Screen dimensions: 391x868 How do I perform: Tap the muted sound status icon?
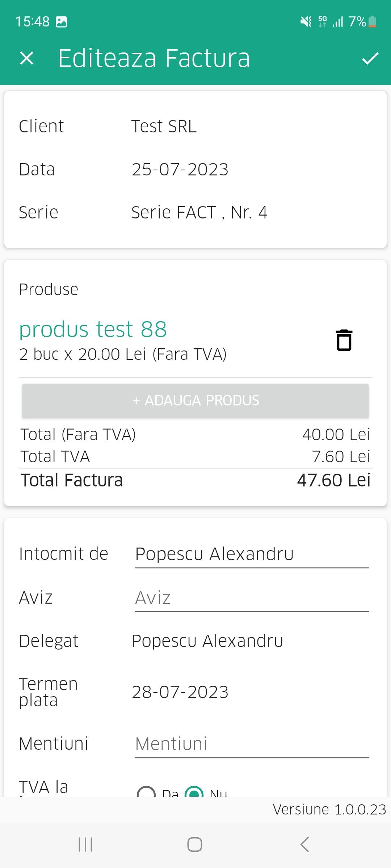point(306,22)
